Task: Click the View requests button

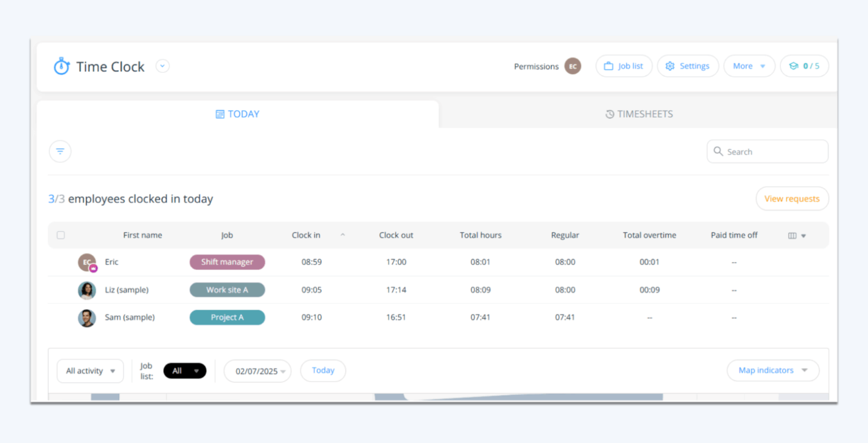Action: pos(792,198)
